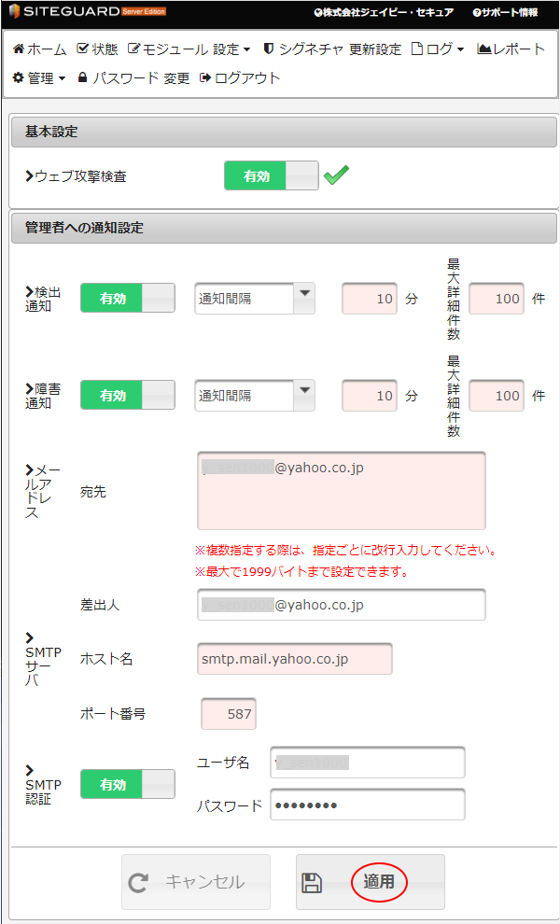Open パスワード 変更 page
The width and height of the screenshot is (560, 924).
[x=133, y=77]
